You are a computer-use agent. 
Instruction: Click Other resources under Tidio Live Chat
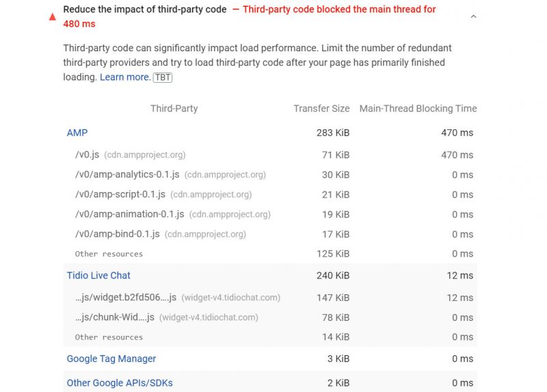(x=109, y=337)
